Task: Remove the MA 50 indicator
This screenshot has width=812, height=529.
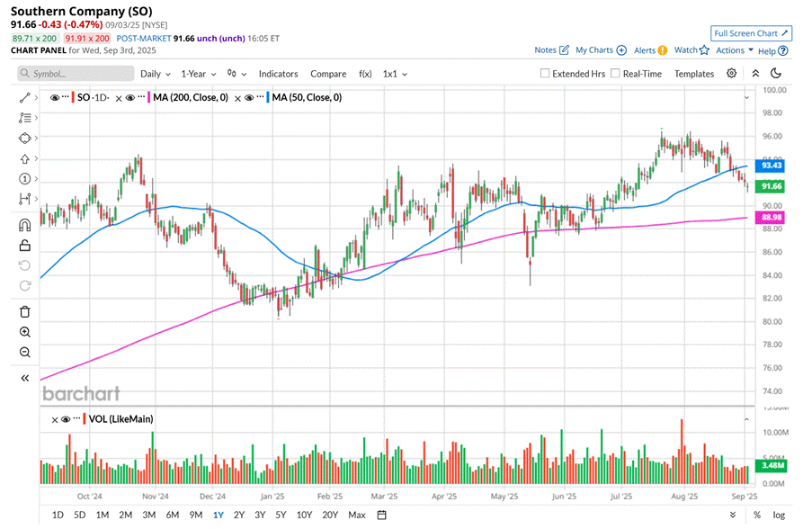Action: click(237, 98)
